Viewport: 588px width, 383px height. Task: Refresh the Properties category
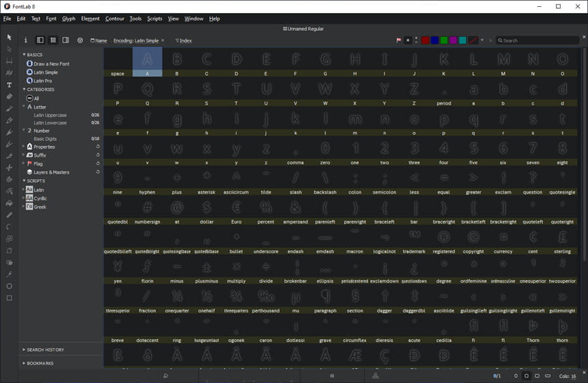98,146
